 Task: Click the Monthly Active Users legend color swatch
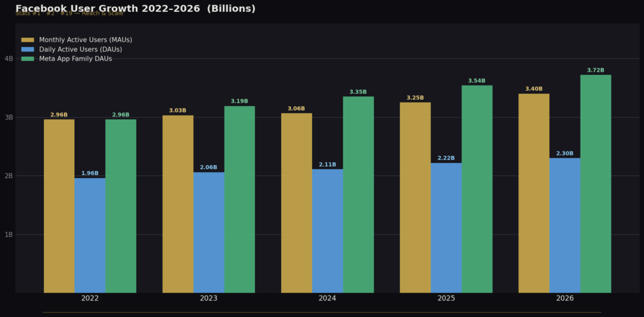pyautogui.click(x=28, y=40)
